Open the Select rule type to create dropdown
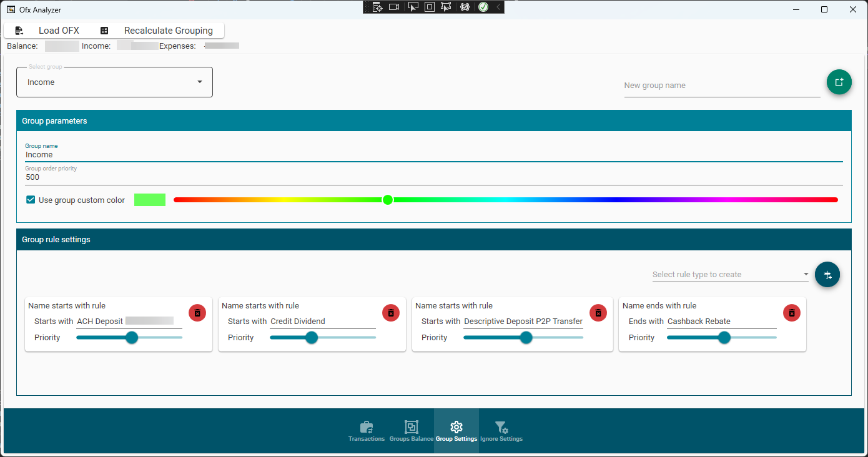The height and width of the screenshot is (457, 868). coord(729,274)
